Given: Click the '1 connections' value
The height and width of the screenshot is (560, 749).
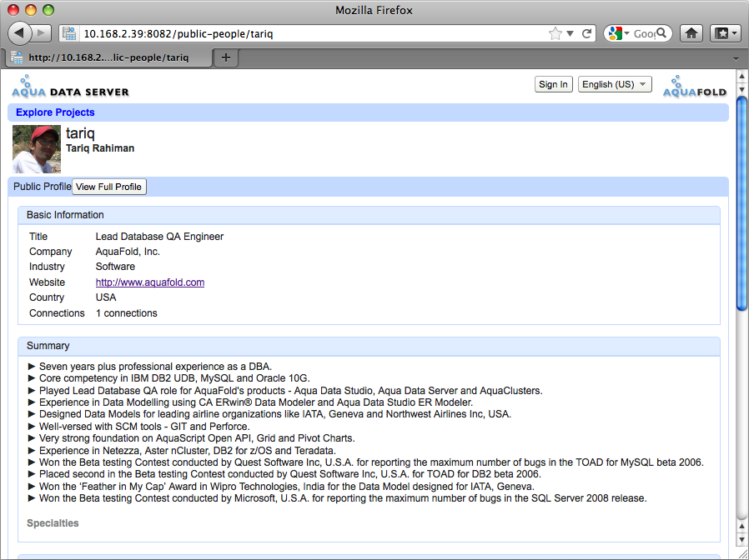Looking at the screenshot, I should tap(127, 313).
